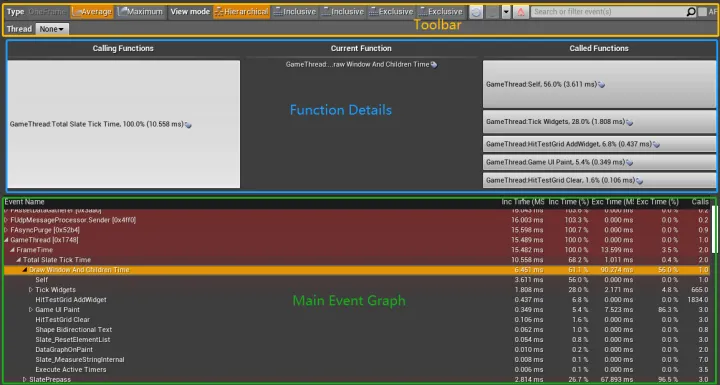Collapse the GameThread [0x1748] node

coord(6,240)
